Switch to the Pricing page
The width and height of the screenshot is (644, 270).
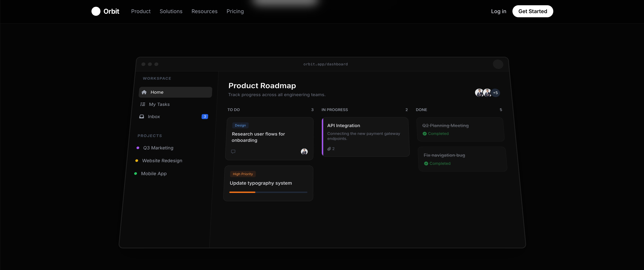(x=235, y=11)
